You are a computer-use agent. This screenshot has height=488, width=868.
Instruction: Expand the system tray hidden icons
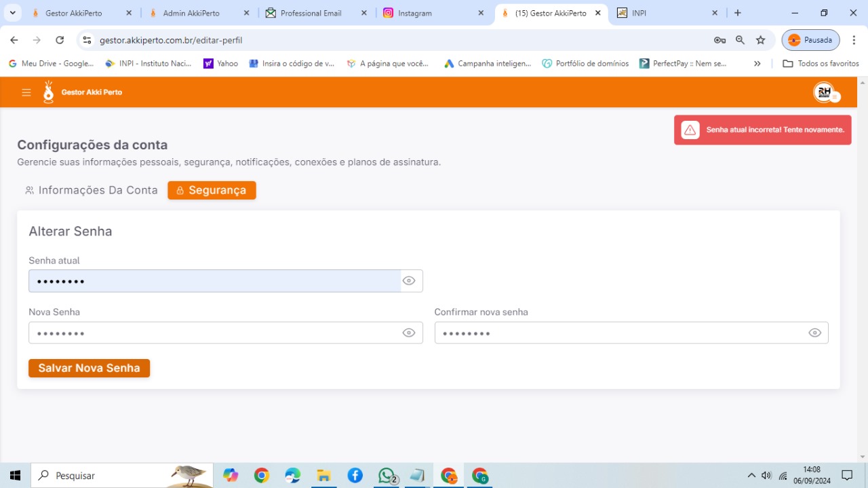point(751,476)
